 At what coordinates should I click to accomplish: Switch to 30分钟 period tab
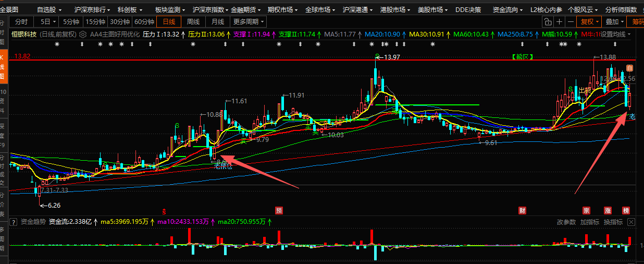(x=119, y=22)
